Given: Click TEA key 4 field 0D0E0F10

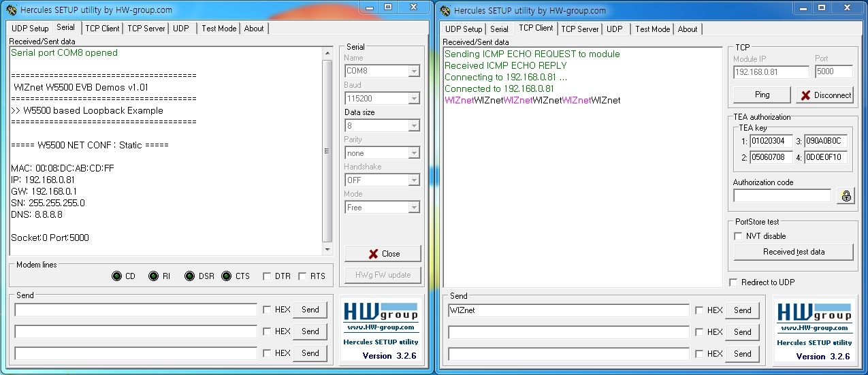Looking at the screenshot, I should pos(826,158).
